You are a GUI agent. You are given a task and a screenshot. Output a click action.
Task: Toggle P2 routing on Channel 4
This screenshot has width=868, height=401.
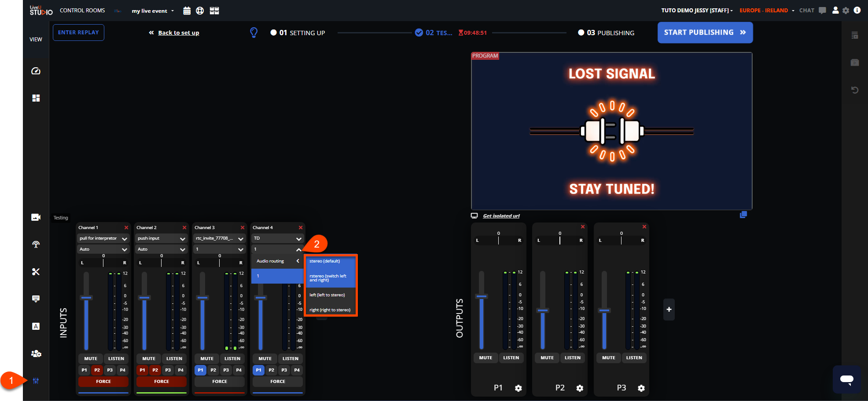point(271,370)
